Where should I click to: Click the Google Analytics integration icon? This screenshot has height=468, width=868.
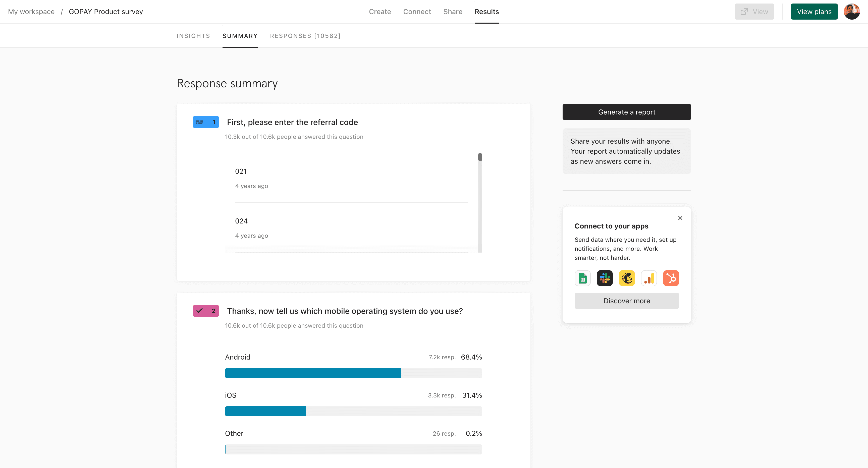point(649,278)
